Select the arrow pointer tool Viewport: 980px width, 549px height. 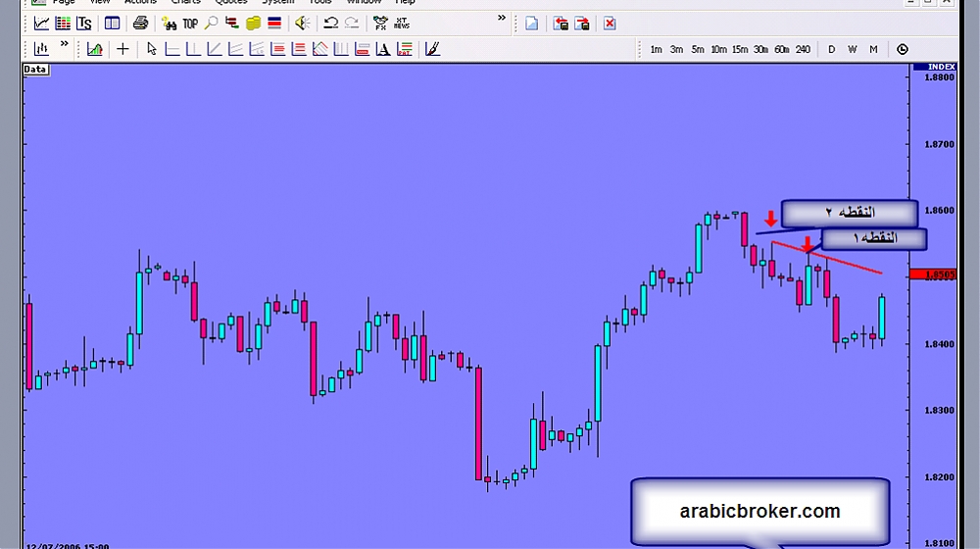click(x=151, y=49)
